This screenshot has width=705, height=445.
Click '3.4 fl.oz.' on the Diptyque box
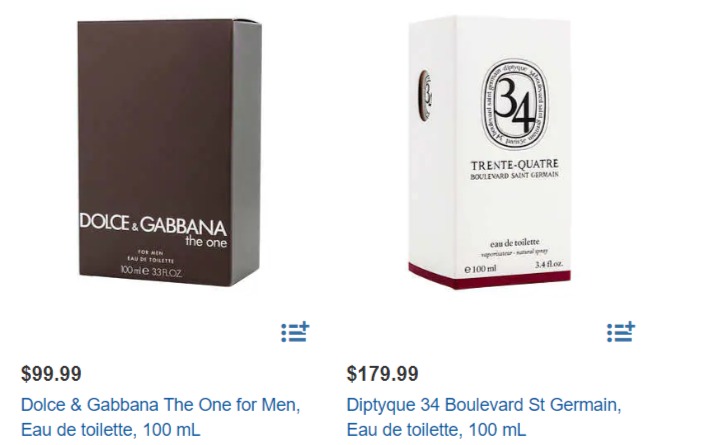pos(549,265)
